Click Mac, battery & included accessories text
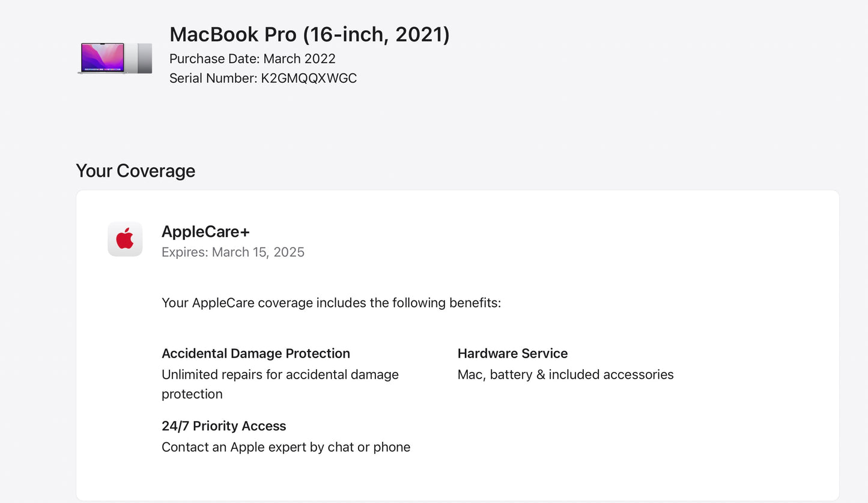The height and width of the screenshot is (503, 868). click(565, 374)
